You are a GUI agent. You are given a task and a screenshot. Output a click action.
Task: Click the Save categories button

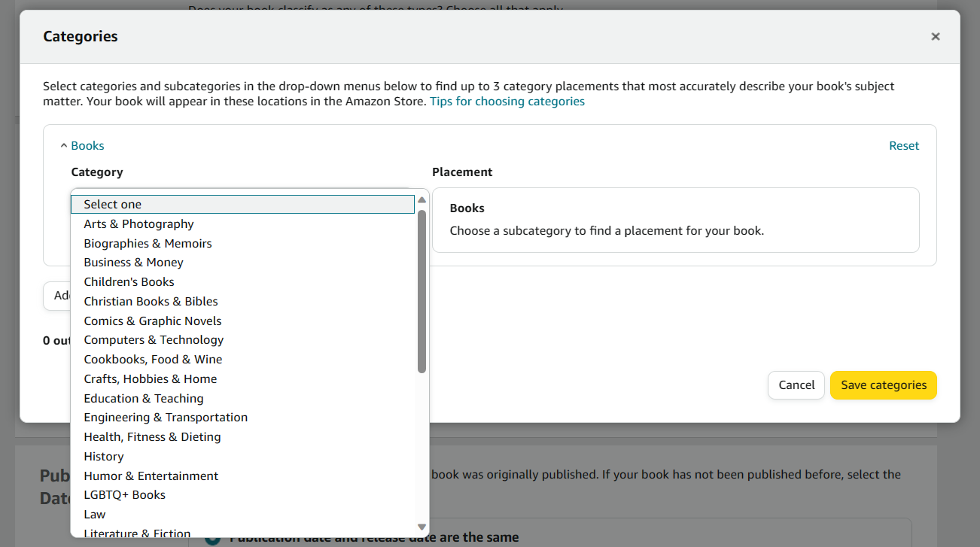[x=883, y=385]
